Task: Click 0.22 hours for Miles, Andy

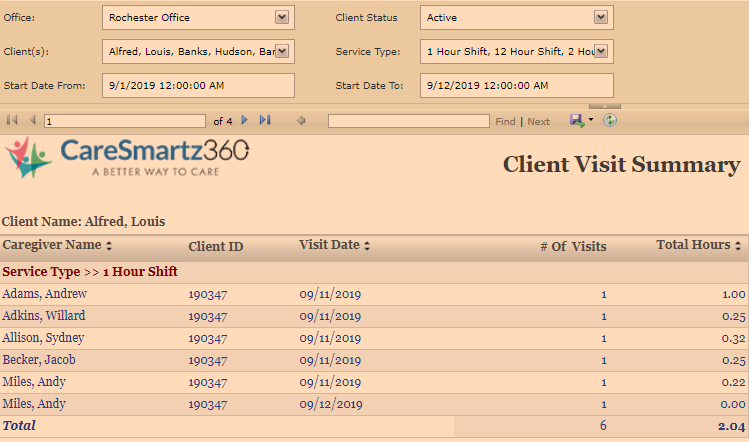Action: pyautogui.click(x=734, y=382)
